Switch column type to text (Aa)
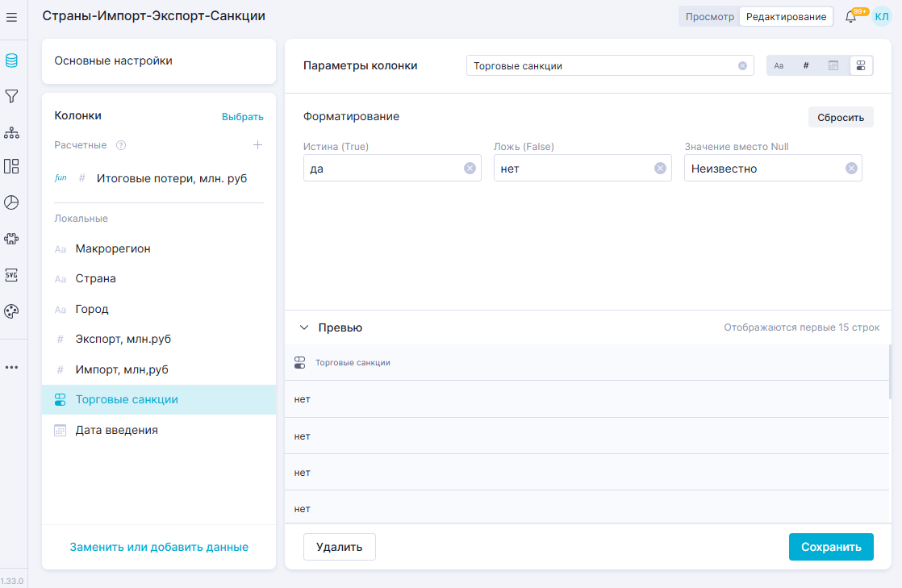Viewport: 902px width, 588px height. pos(779,66)
